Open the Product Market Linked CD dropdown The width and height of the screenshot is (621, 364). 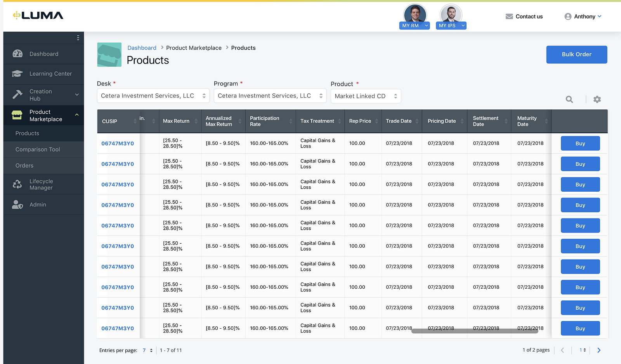pyautogui.click(x=365, y=96)
